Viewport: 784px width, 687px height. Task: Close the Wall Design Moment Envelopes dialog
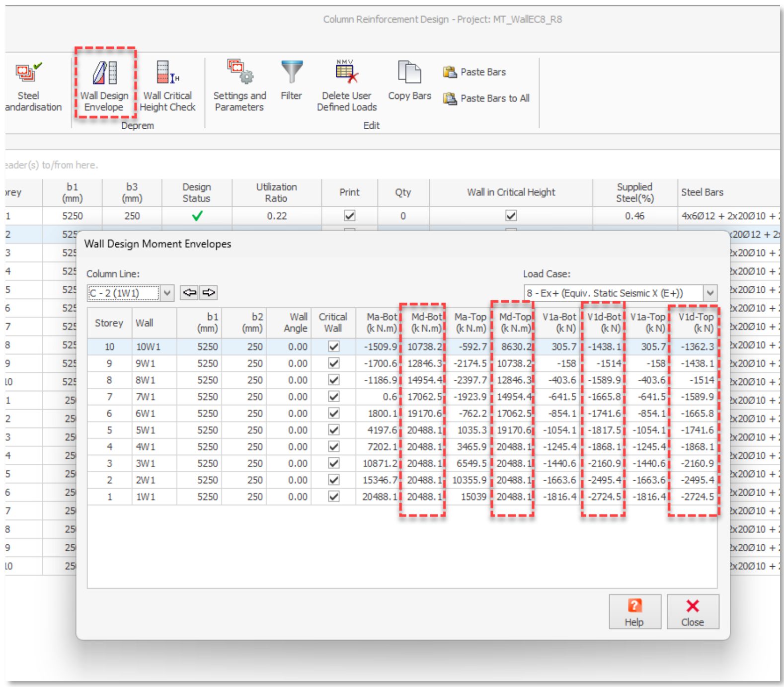[693, 612]
